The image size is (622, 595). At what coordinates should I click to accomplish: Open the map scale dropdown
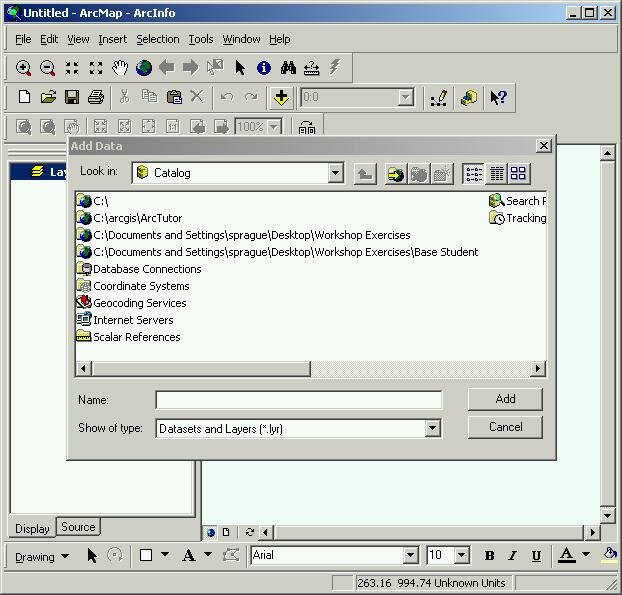405,98
